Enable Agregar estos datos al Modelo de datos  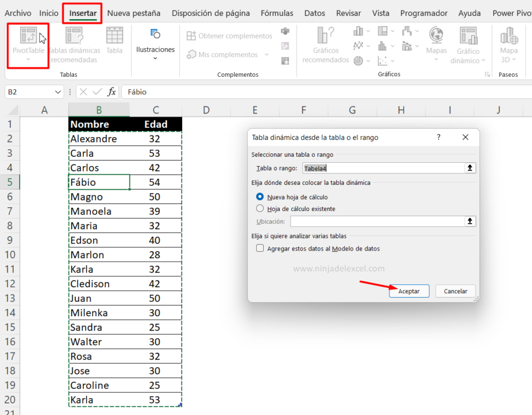coord(259,248)
